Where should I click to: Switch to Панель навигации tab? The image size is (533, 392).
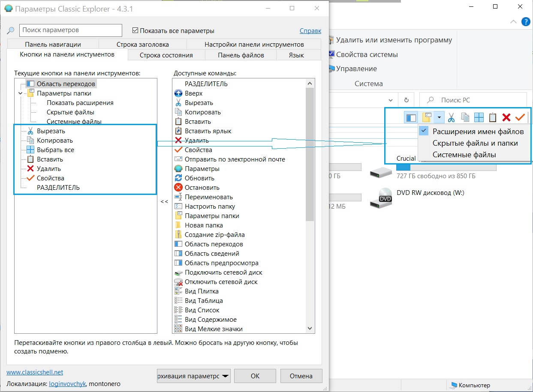click(x=53, y=44)
